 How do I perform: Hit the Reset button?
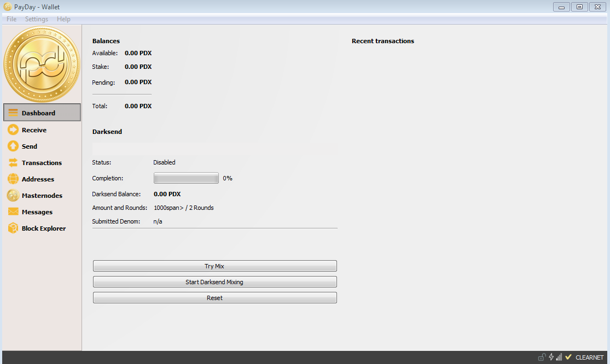(215, 298)
